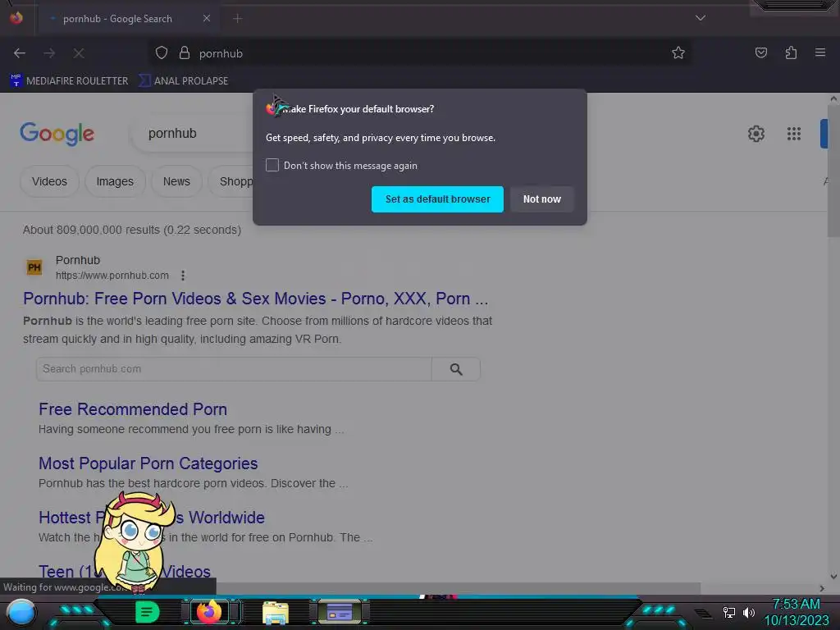Open a new tab with the plus button

click(x=237, y=19)
